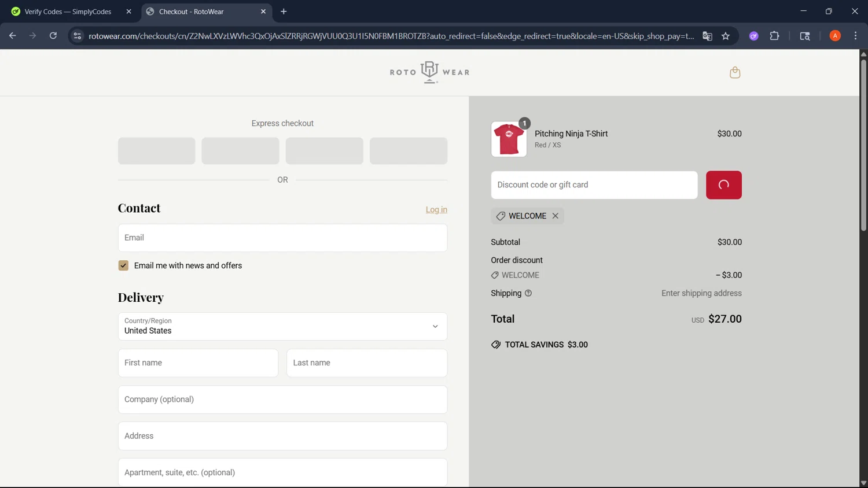Screen dimensions: 868x488
Task: Click the first express checkout button
Action: [x=156, y=151]
